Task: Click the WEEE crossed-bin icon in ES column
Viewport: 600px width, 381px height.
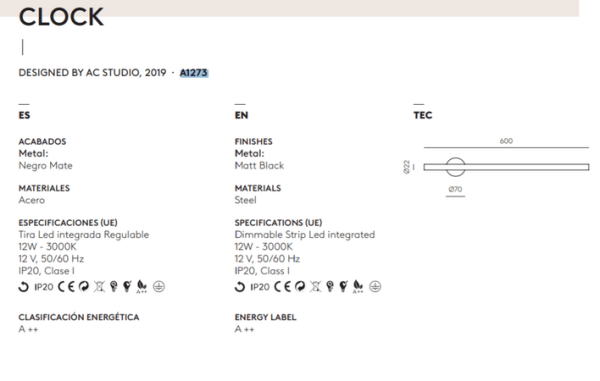Action: click(99, 287)
